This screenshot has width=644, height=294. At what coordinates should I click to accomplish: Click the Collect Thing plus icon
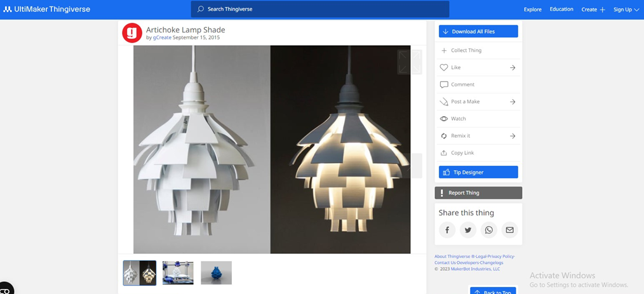coord(443,51)
